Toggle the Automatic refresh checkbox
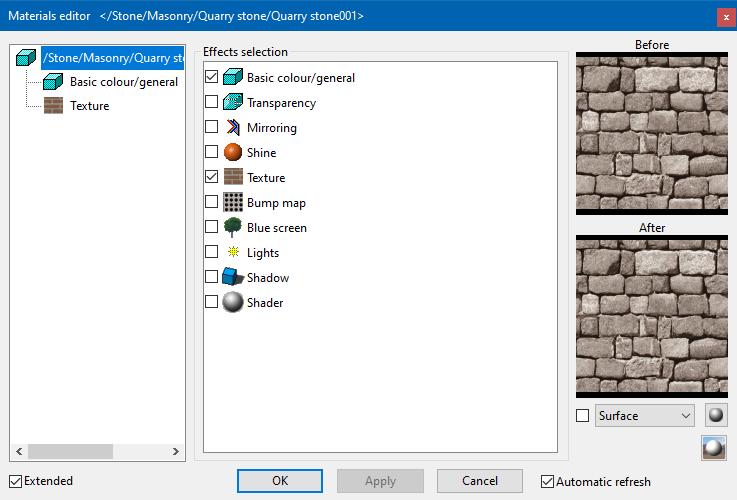 tap(547, 481)
